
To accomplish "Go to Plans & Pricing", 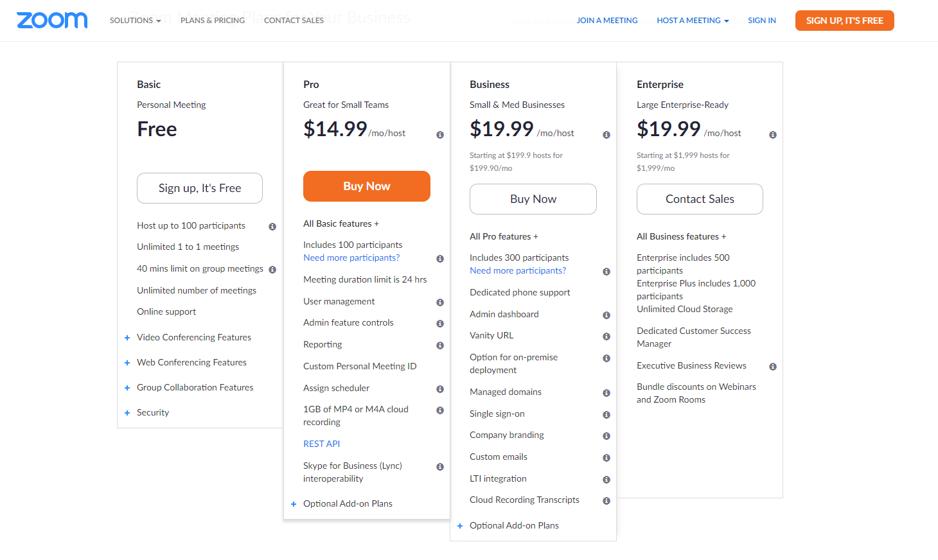I will pos(213,21).
